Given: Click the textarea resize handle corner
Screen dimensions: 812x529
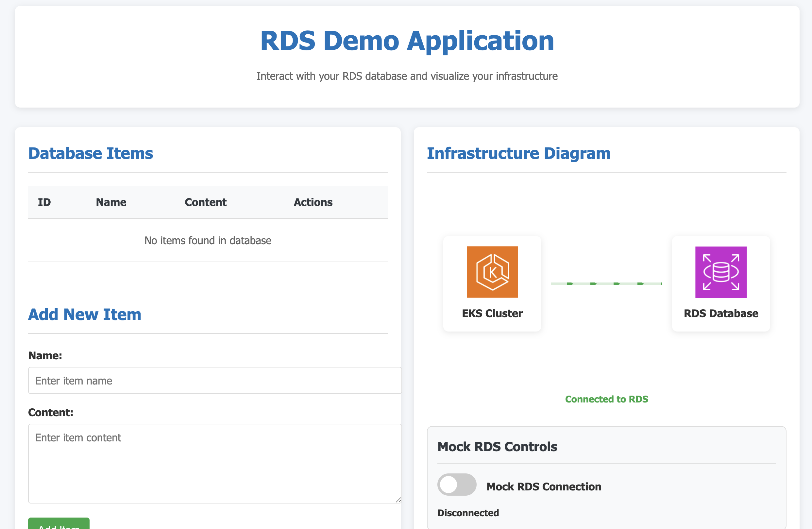Looking at the screenshot, I should pos(398,500).
